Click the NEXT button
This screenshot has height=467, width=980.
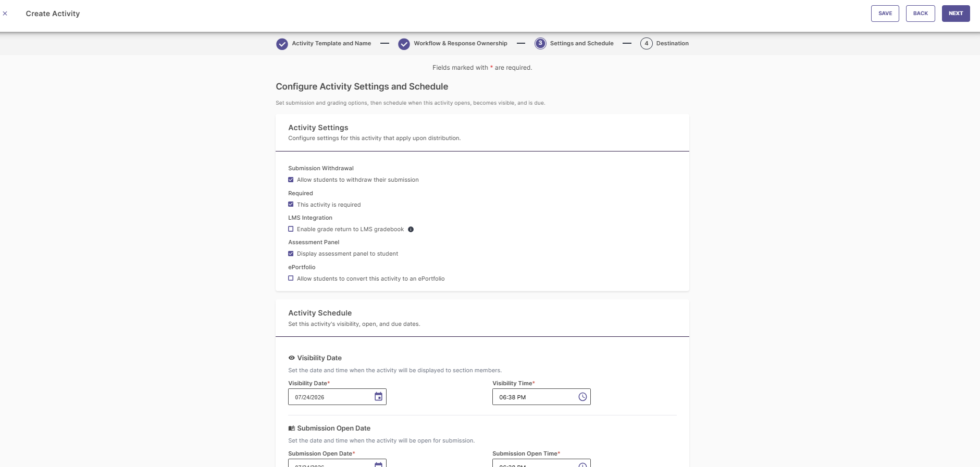[956, 14]
